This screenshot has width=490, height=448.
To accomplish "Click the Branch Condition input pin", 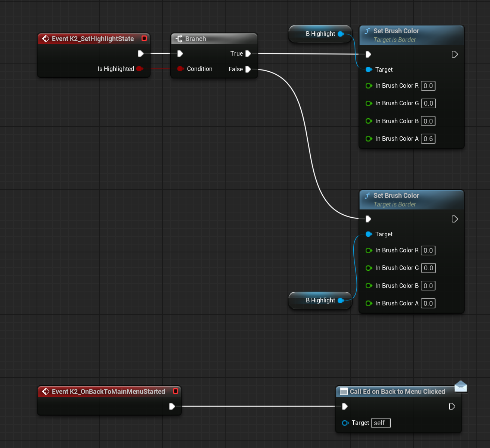I will click(x=180, y=69).
